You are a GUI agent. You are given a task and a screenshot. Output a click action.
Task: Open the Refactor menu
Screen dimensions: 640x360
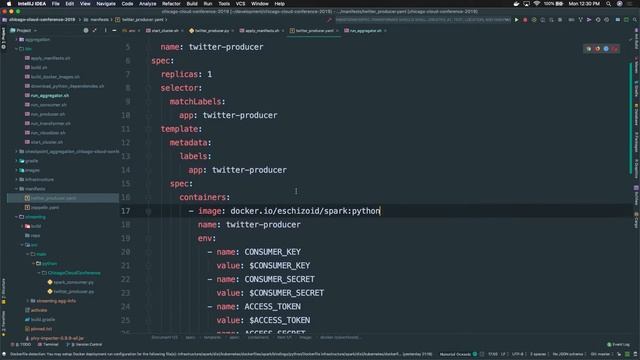click(x=171, y=4)
